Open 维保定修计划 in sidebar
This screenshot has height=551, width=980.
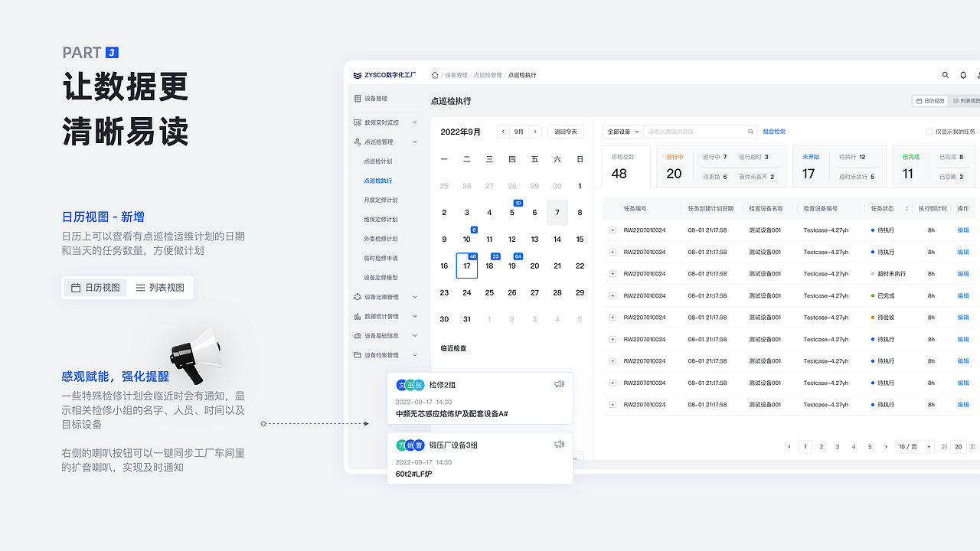coord(381,220)
